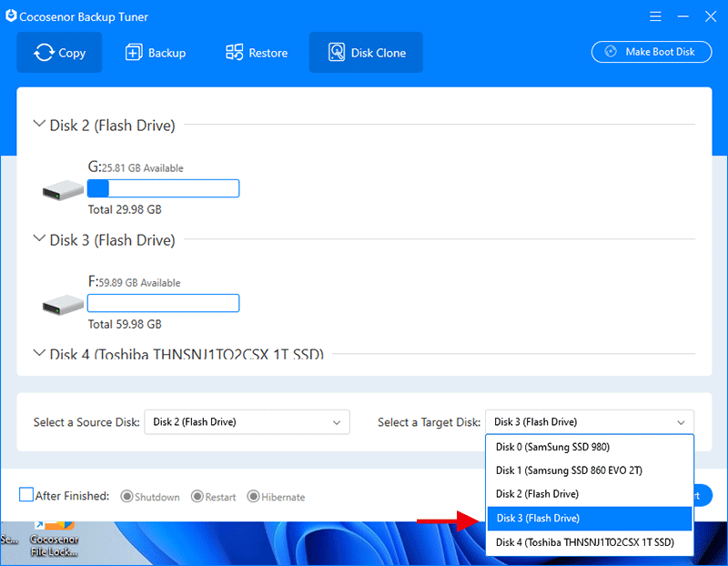Image resolution: width=728 pixels, height=566 pixels.
Task: Choose Disk 2 (Flash Drive) in target list
Action: tap(590, 494)
